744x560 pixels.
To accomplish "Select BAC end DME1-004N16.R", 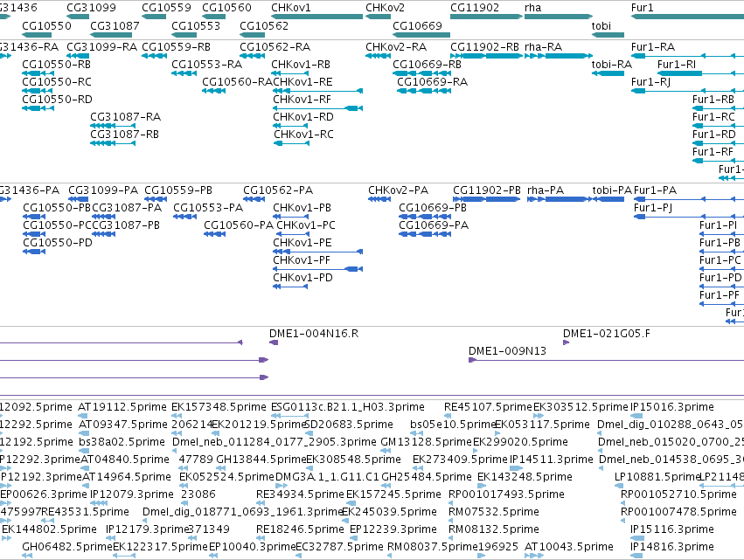I will coord(314,334).
